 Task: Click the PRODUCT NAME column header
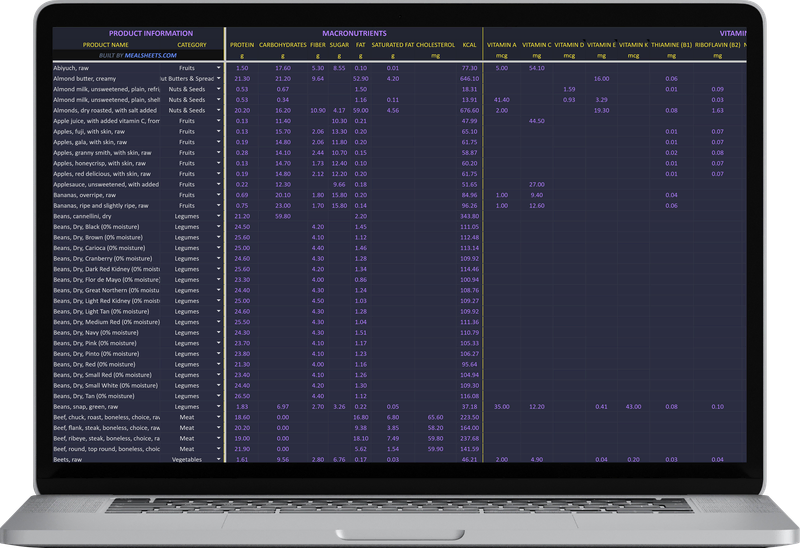coord(106,45)
